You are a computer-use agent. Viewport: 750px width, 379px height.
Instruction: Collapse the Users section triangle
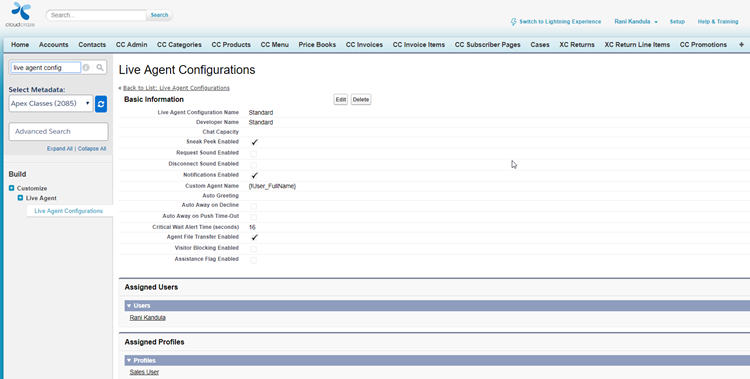pyautogui.click(x=129, y=305)
